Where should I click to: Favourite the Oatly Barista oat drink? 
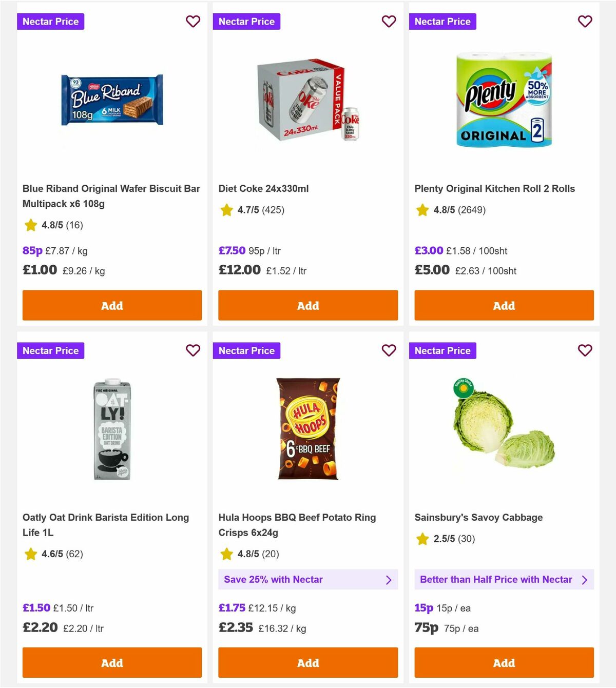click(x=193, y=351)
